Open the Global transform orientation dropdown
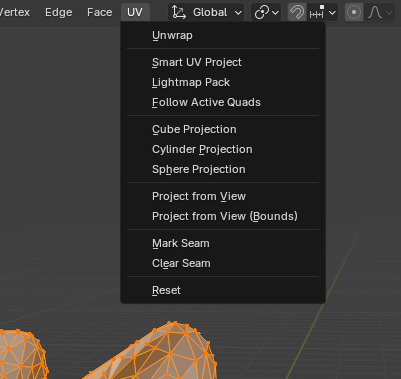Image resolution: width=401 pixels, height=379 pixels. (206, 13)
